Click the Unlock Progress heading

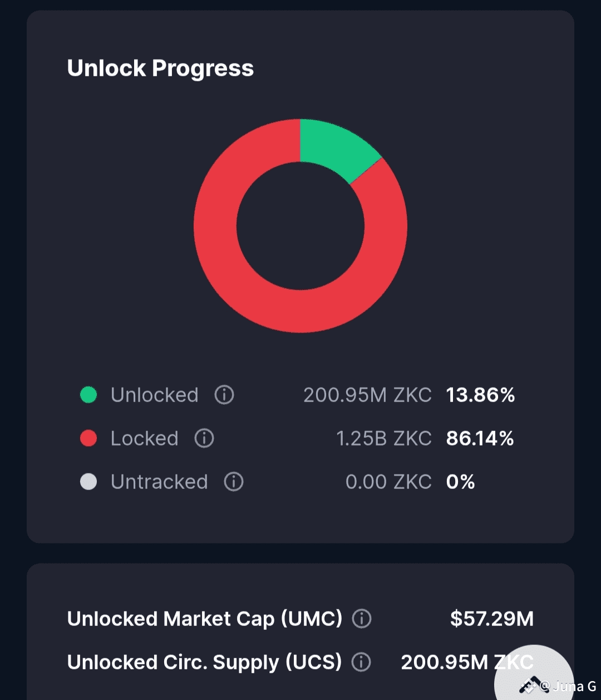160,68
